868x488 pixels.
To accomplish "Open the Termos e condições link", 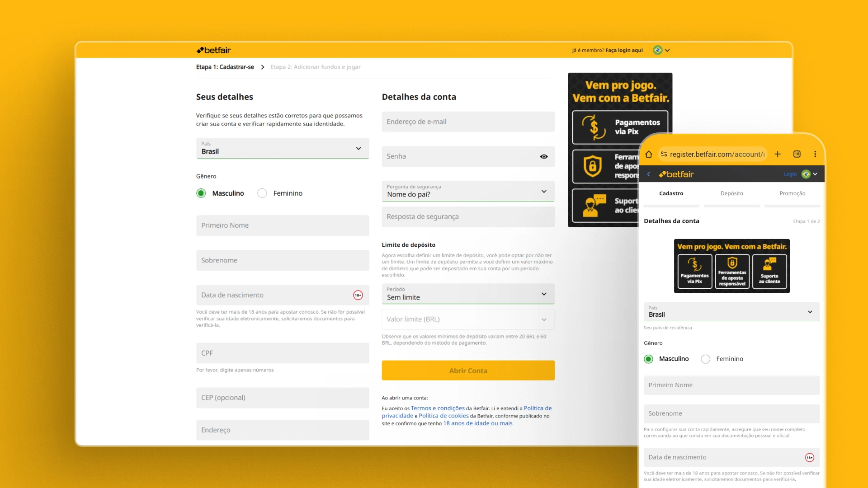I will pyautogui.click(x=438, y=408).
